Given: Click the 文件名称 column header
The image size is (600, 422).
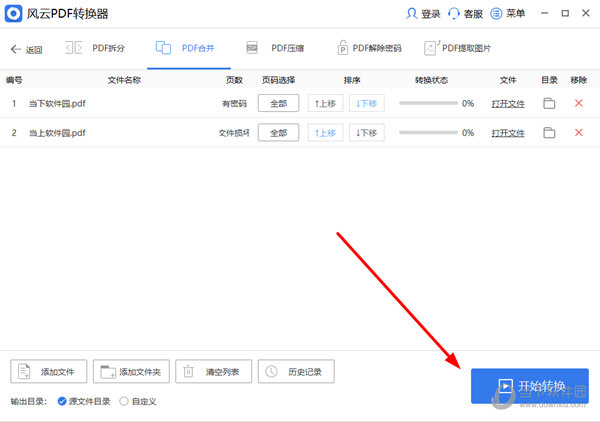Looking at the screenshot, I should tap(124, 80).
